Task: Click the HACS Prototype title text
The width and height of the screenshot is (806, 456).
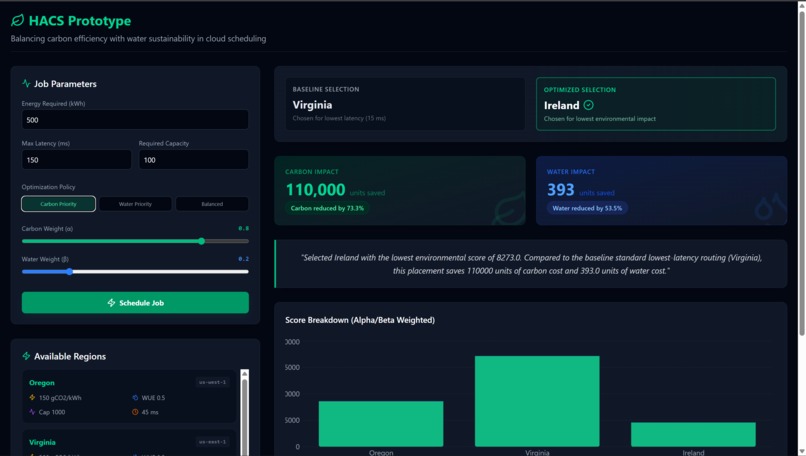Action: 80,21
